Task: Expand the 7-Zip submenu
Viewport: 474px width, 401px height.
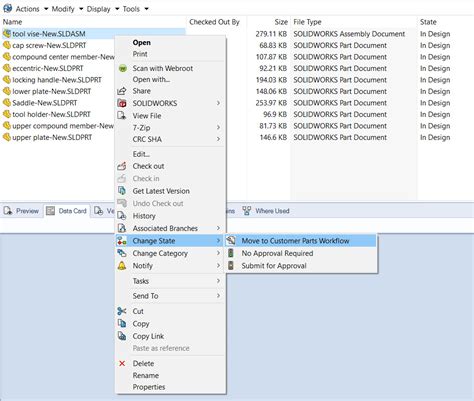Action: (171, 128)
